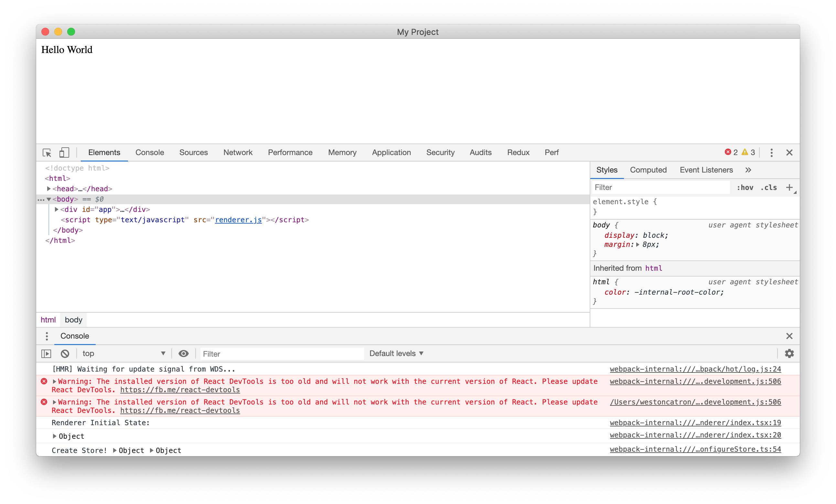Image resolution: width=836 pixels, height=504 pixels.
Task: Click the console Filter input field
Action: (x=282, y=354)
